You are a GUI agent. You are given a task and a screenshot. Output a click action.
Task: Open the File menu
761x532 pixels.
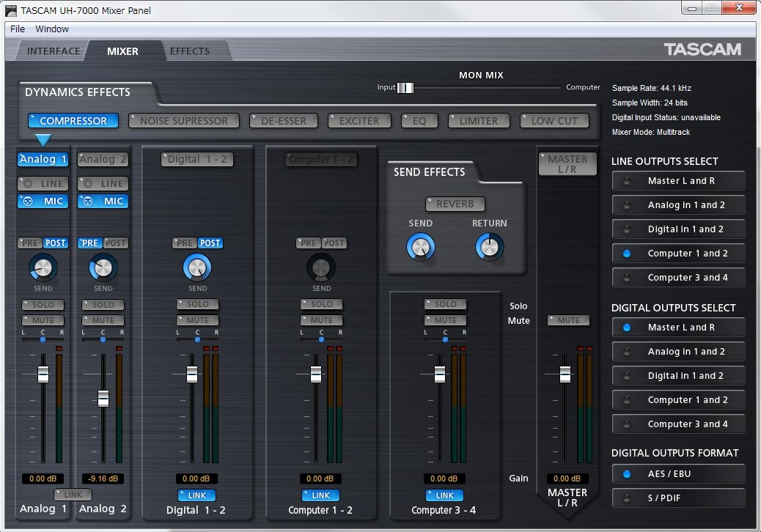[18, 29]
